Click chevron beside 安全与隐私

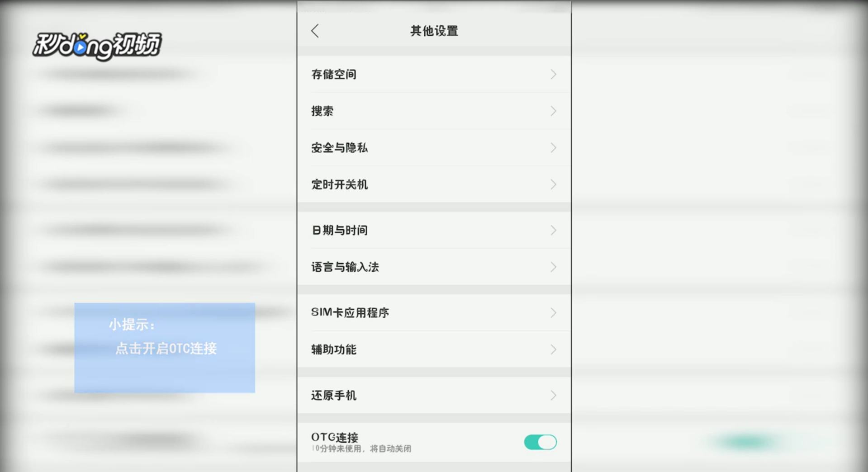pyautogui.click(x=553, y=147)
